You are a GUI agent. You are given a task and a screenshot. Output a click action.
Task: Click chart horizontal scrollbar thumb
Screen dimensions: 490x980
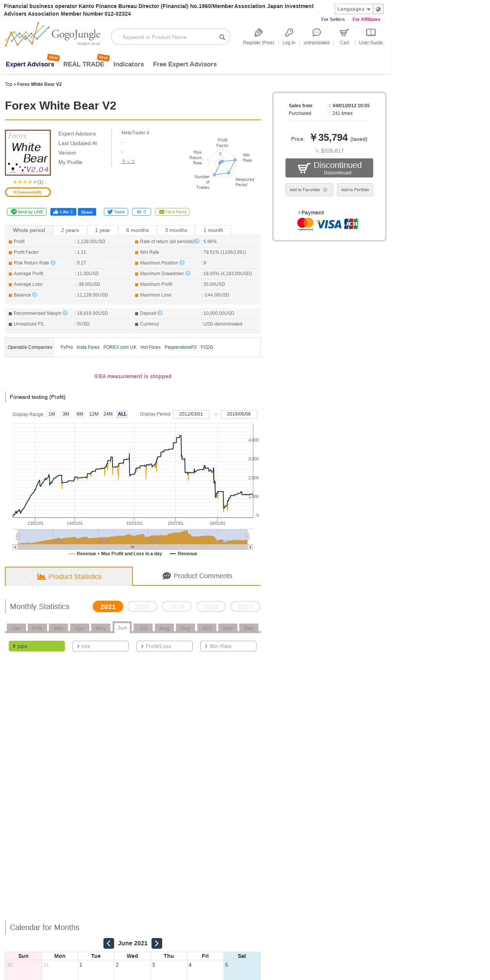(x=133, y=547)
